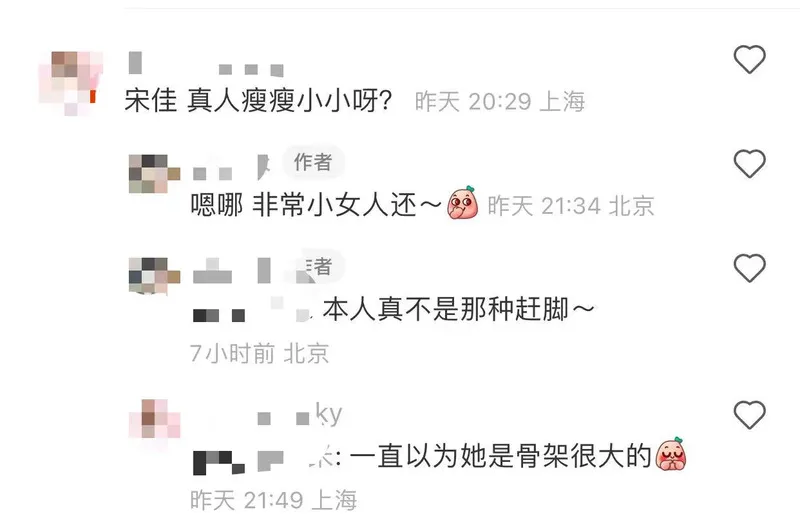The image size is (800, 525).
Task: Open username ending in ky
Action: pos(268,415)
